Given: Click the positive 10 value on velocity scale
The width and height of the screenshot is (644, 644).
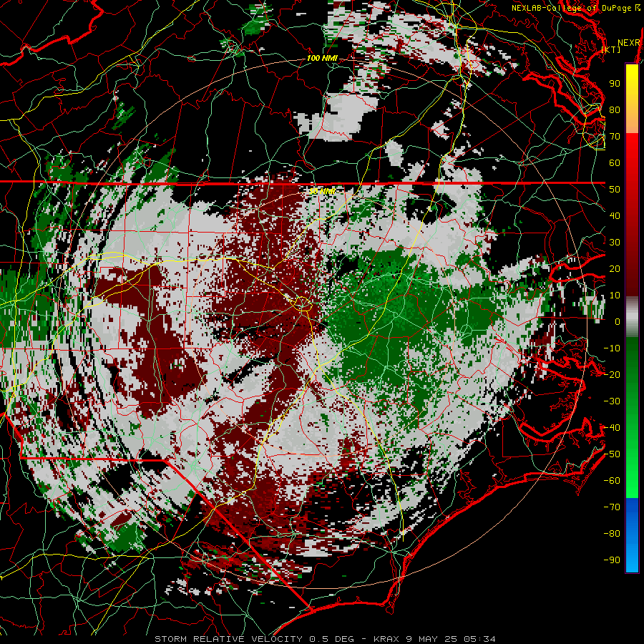Looking at the screenshot, I should pyautogui.click(x=615, y=296).
